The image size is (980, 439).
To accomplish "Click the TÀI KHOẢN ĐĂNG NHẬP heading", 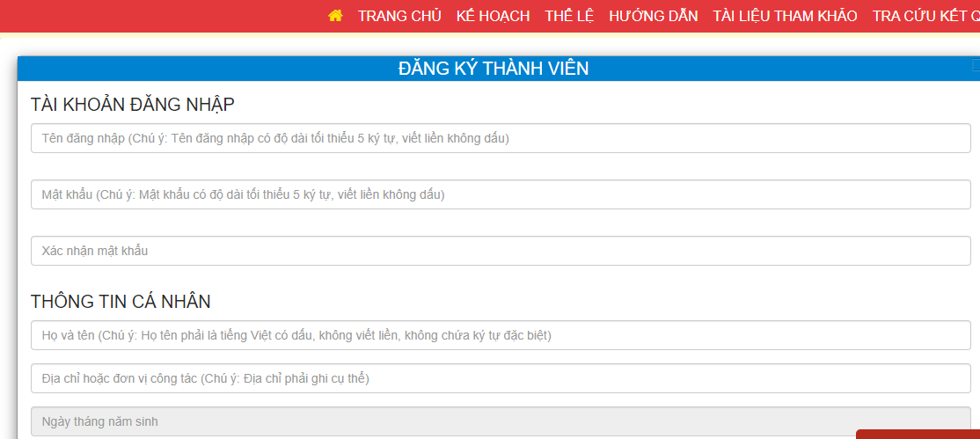I will tap(133, 105).
